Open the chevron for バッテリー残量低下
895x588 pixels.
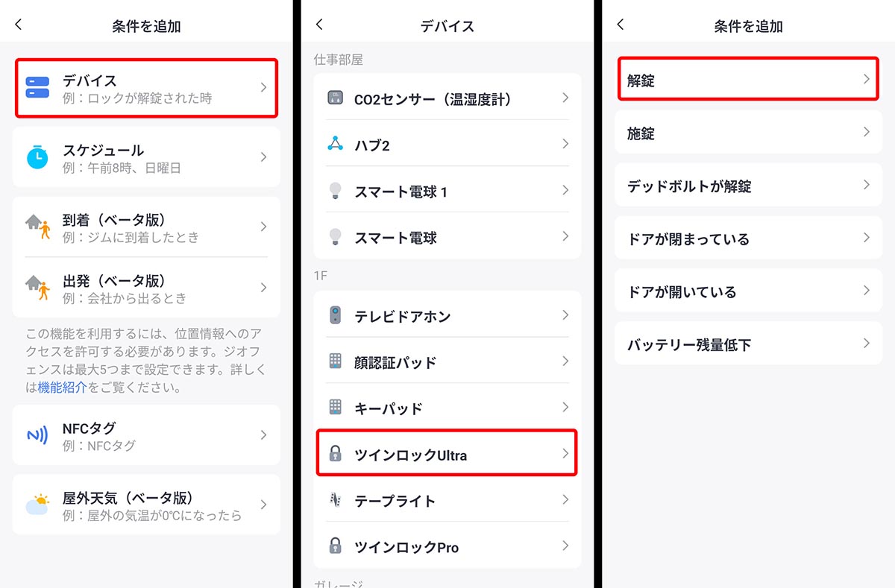[866, 344]
